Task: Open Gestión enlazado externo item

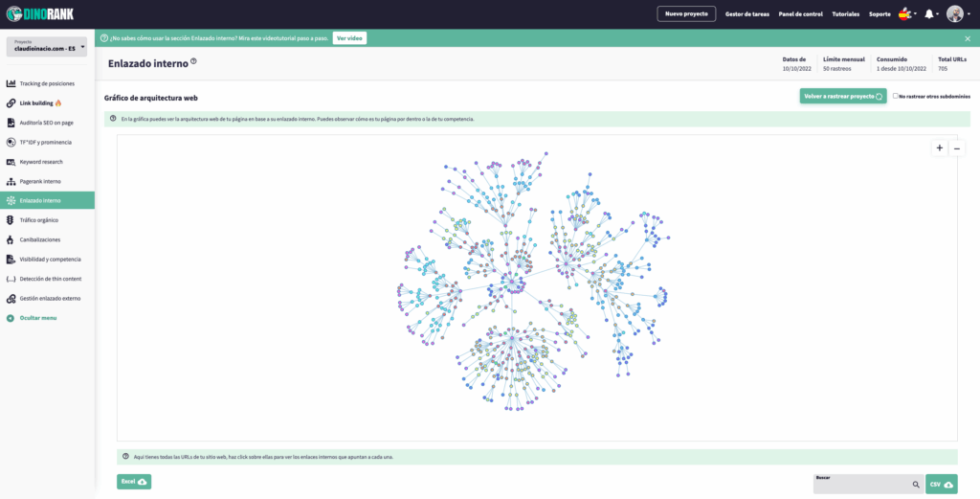Action: 50,298
